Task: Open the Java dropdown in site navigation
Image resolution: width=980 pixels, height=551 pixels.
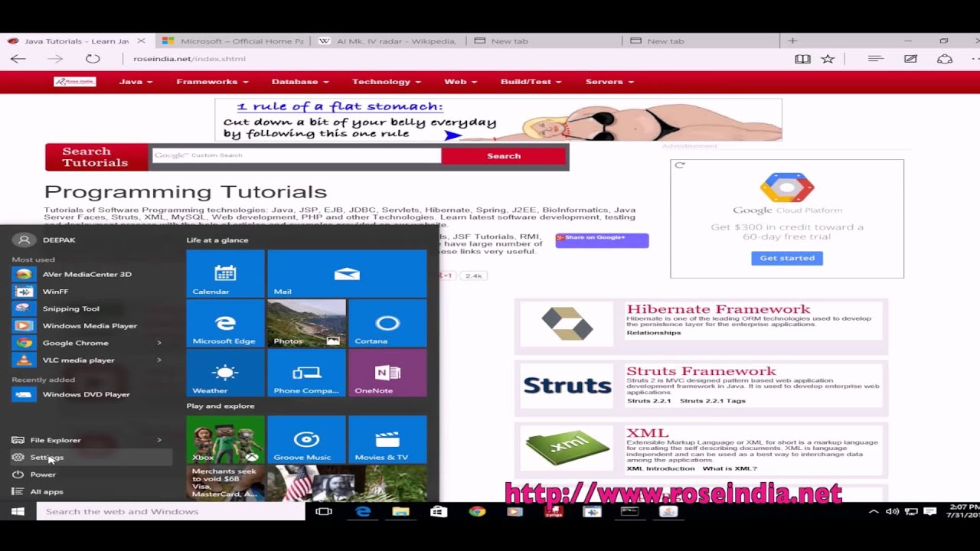Action: [136, 82]
